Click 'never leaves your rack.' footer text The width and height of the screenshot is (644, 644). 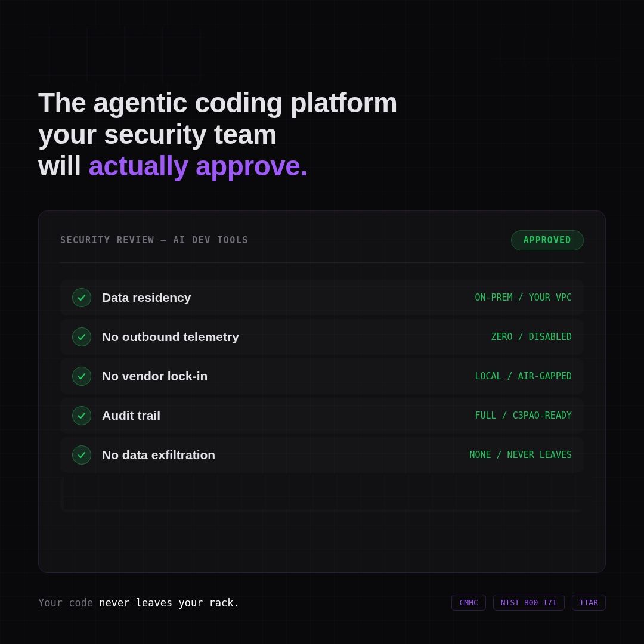click(169, 603)
